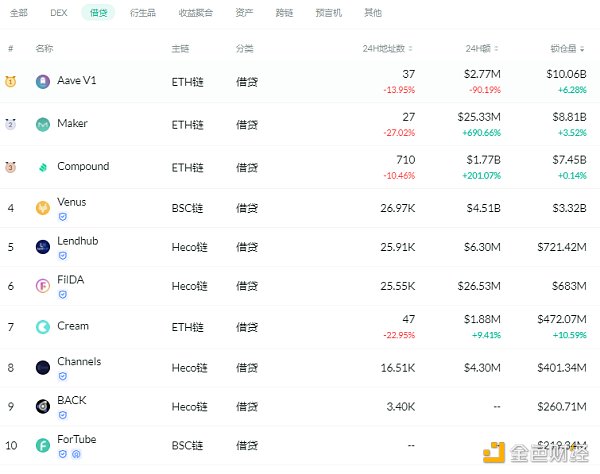Click the shield badge under Lendhub
This screenshot has height=474, width=600.
pos(63,256)
